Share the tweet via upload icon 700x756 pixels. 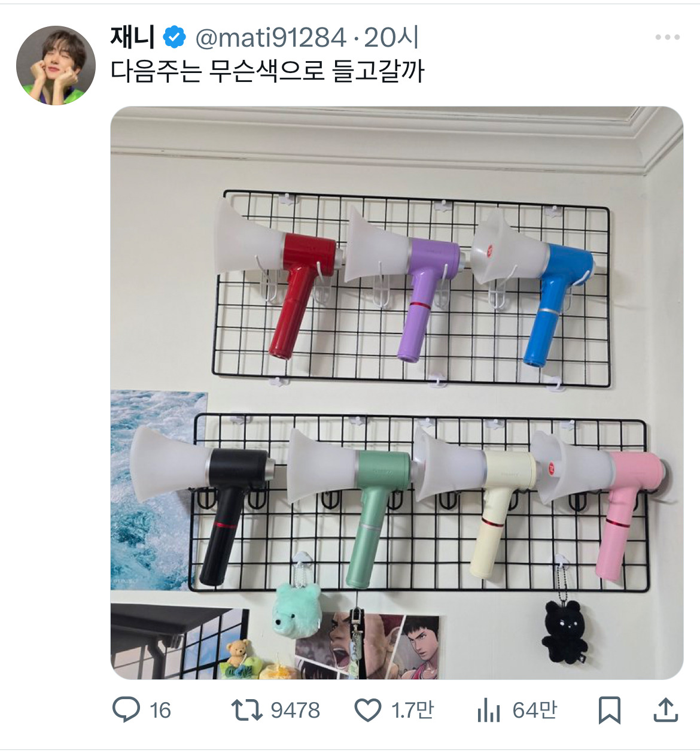(x=665, y=710)
